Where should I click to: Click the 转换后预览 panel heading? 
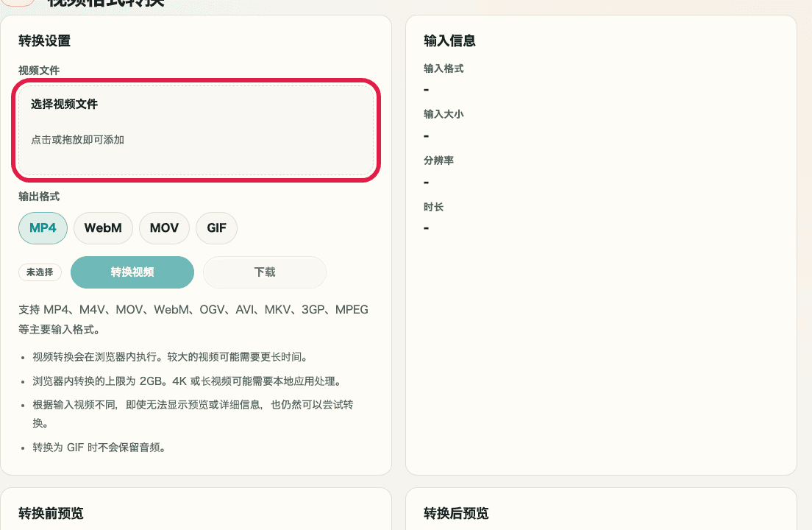[x=457, y=513]
